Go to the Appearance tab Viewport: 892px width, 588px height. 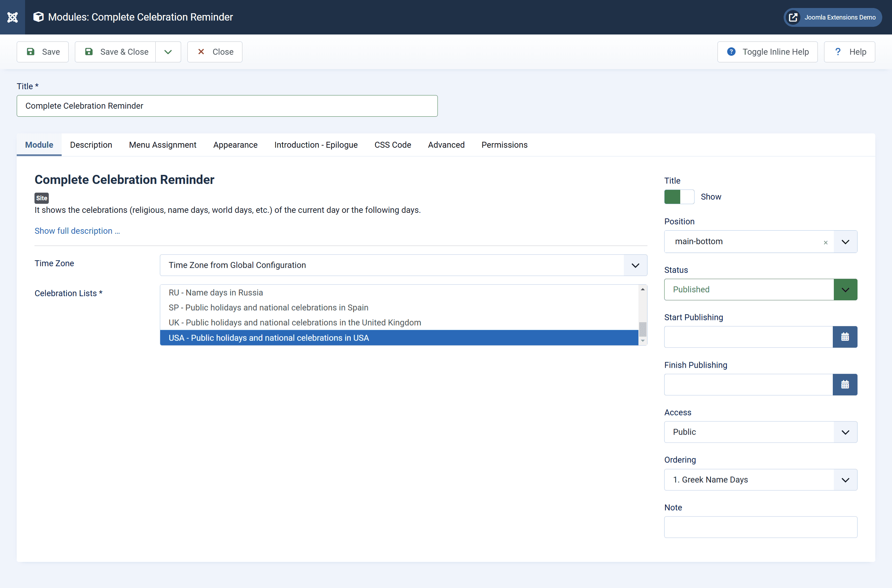pyautogui.click(x=235, y=145)
